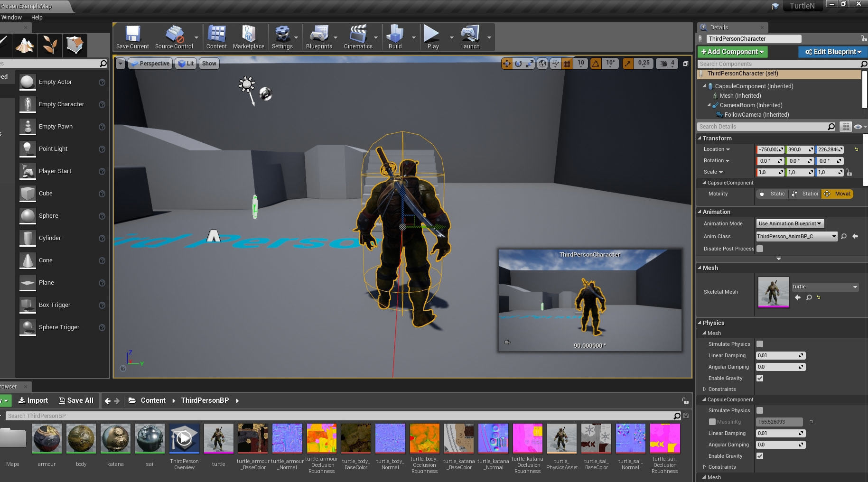This screenshot has height=482, width=868.
Task: Uncheck Enable Gravity for CapsuleComponent
Action: click(x=760, y=456)
